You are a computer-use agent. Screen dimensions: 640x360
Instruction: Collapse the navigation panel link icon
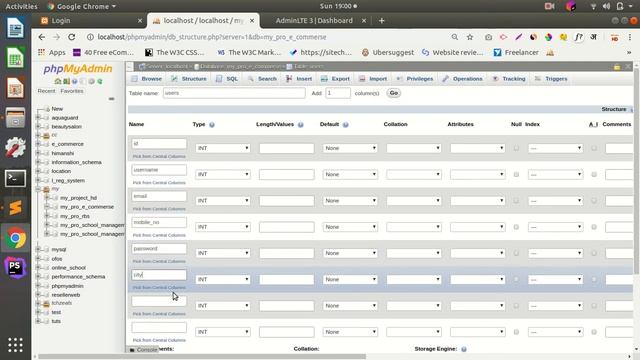[x=111, y=99]
